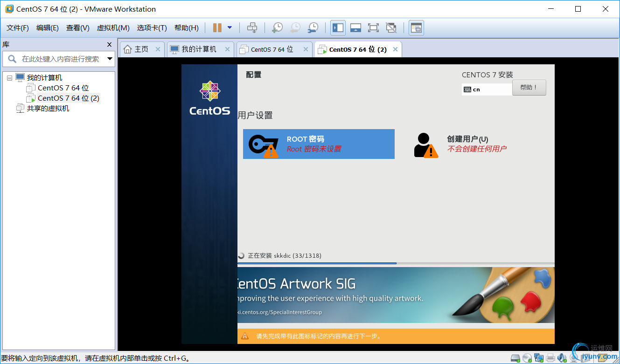Click the sound card status bar icon

562,358
